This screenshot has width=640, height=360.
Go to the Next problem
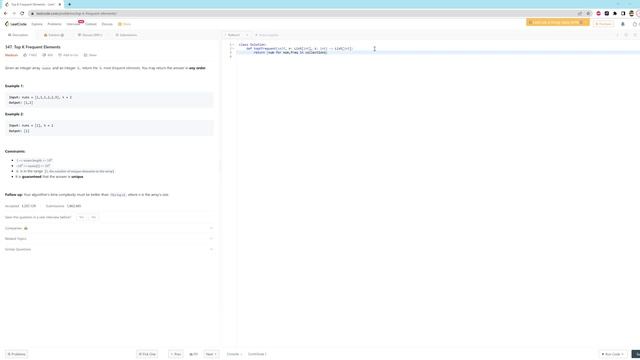[x=211, y=354]
